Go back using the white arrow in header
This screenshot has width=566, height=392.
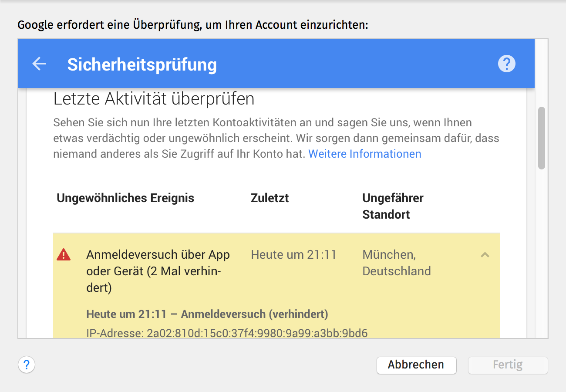[x=39, y=64]
